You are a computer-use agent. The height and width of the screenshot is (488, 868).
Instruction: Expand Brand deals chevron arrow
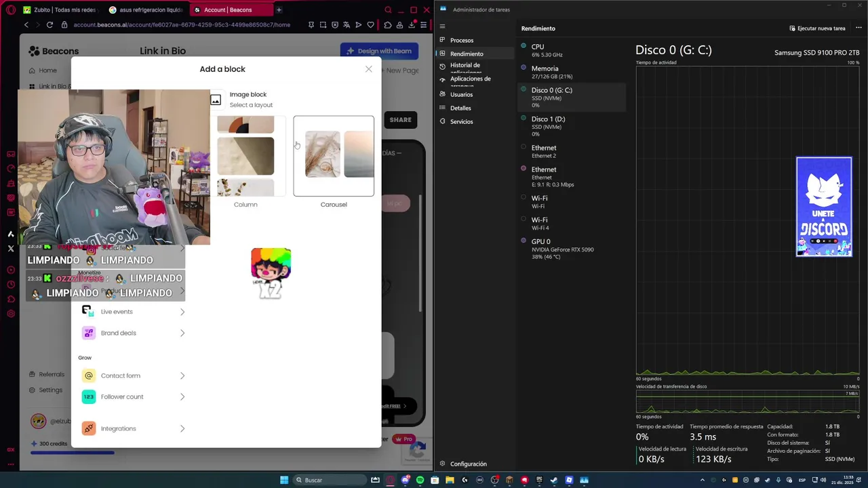[182, 333]
